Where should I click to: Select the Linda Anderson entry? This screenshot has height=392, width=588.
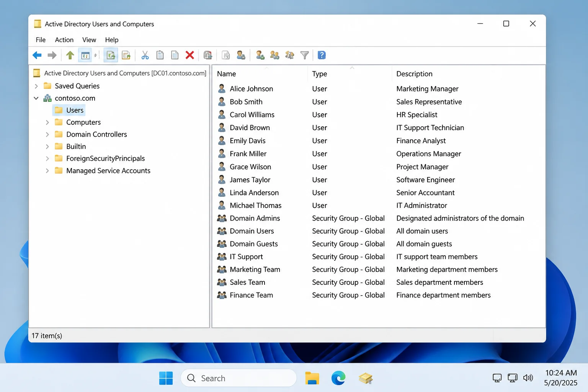point(379,193)
